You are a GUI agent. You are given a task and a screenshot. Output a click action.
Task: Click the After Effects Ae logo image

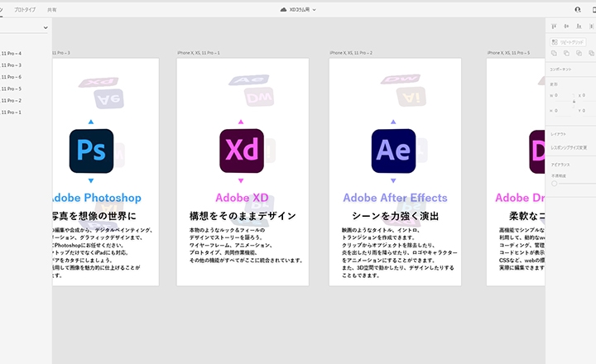[393, 151]
